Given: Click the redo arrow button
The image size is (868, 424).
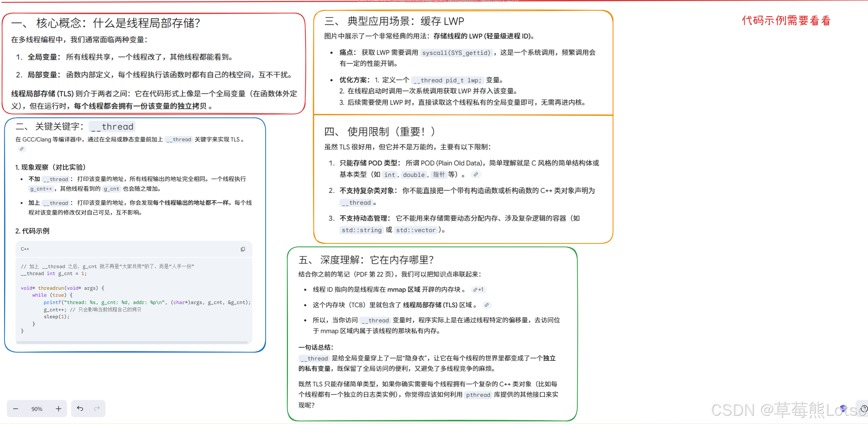Looking at the screenshot, I should [x=97, y=408].
